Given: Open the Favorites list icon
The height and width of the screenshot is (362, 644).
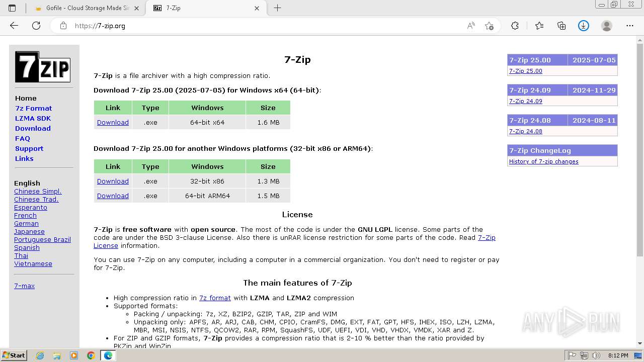Looking at the screenshot, I should tap(539, 26).
